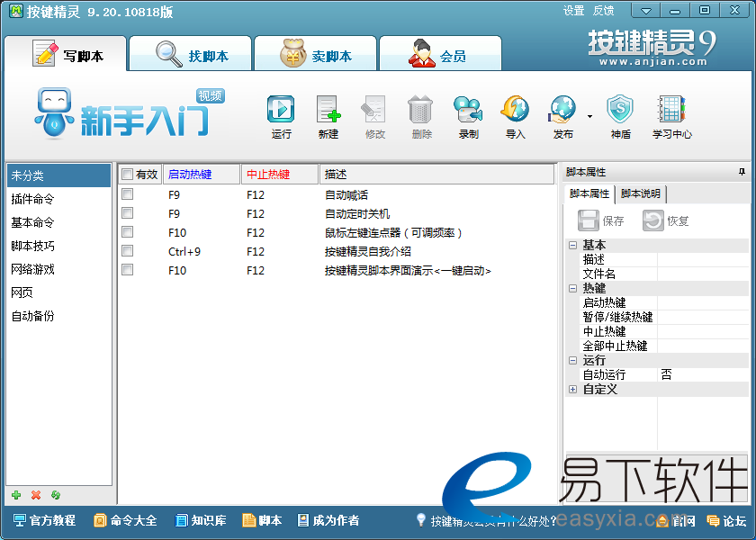756x540 pixels.
Task: Click 反馈 in the title bar
Action: tap(603, 11)
